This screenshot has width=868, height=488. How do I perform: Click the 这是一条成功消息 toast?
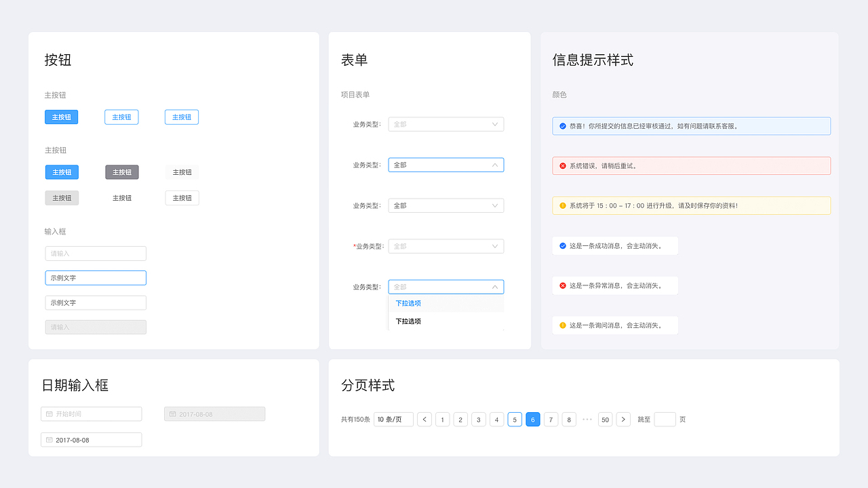click(615, 246)
